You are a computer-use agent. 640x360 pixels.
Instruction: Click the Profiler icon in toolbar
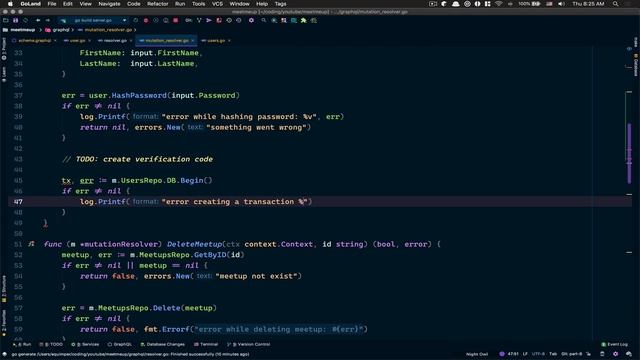click(166, 20)
